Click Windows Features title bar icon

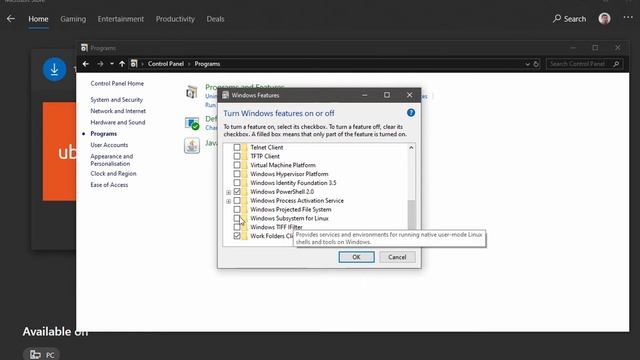click(x=225, y=95)
